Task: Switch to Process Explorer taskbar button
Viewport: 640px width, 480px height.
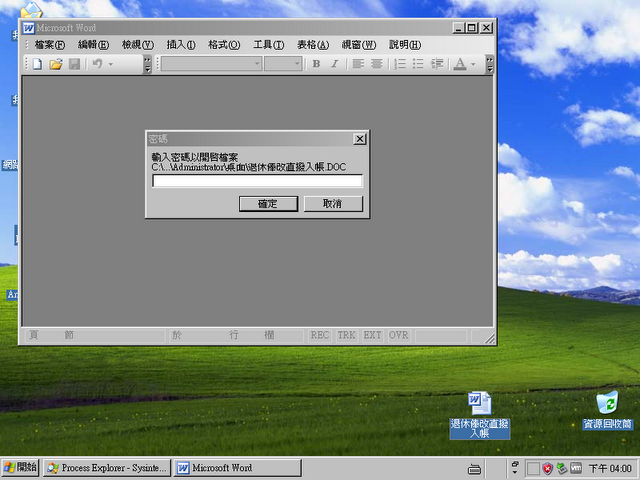Action: (x=107, y=468)
